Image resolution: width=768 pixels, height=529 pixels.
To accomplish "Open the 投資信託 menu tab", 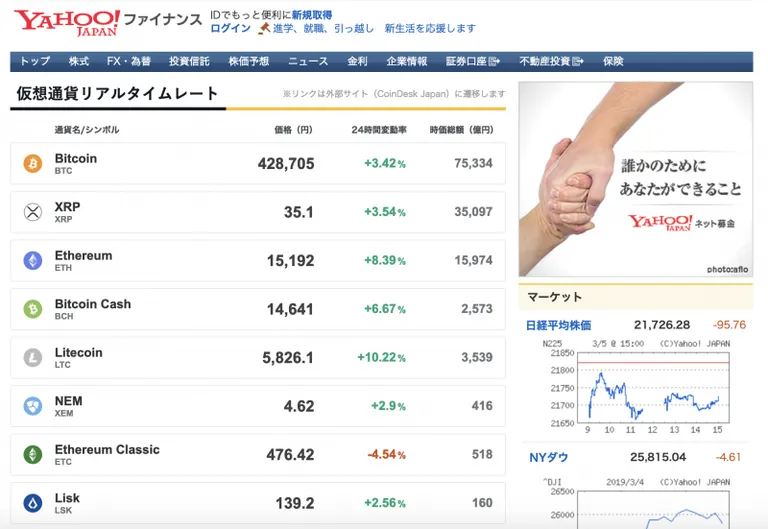I will 189,61.
